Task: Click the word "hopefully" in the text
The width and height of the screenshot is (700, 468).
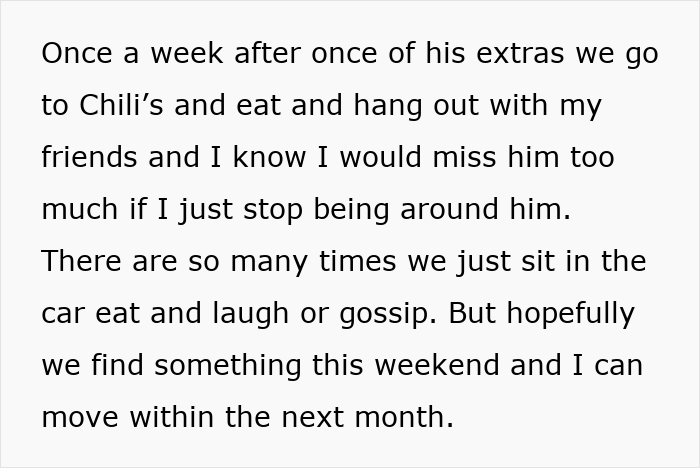Action: (571, 313)
